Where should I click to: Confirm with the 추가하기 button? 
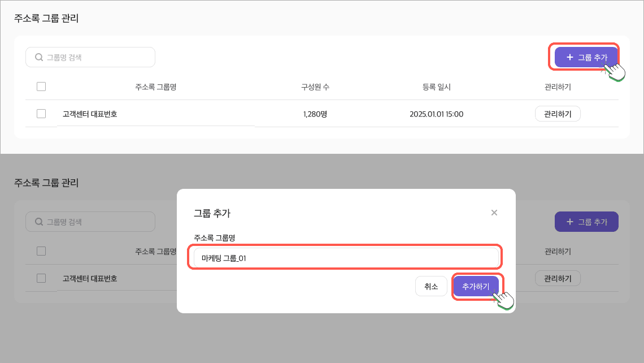click(x=476, y=286)
